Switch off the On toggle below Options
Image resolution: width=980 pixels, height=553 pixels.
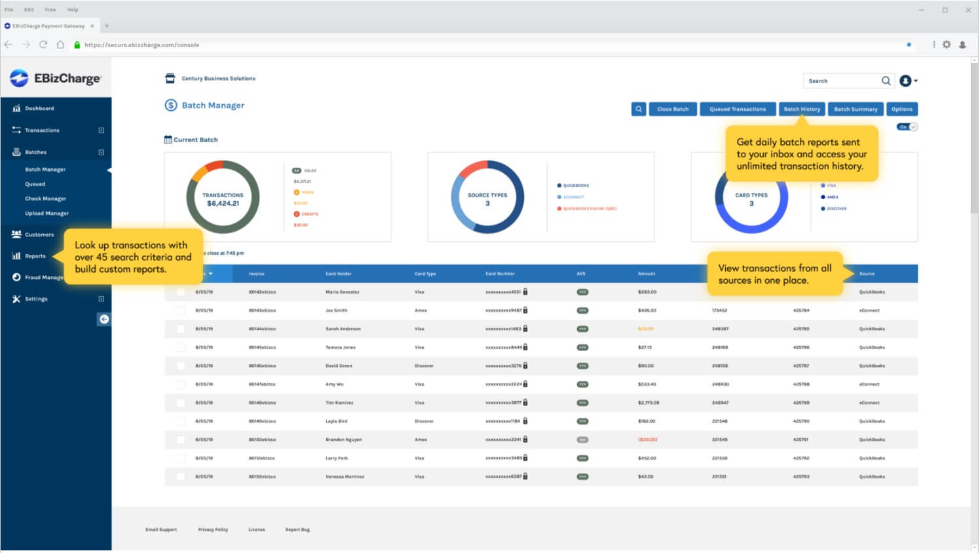907,126
